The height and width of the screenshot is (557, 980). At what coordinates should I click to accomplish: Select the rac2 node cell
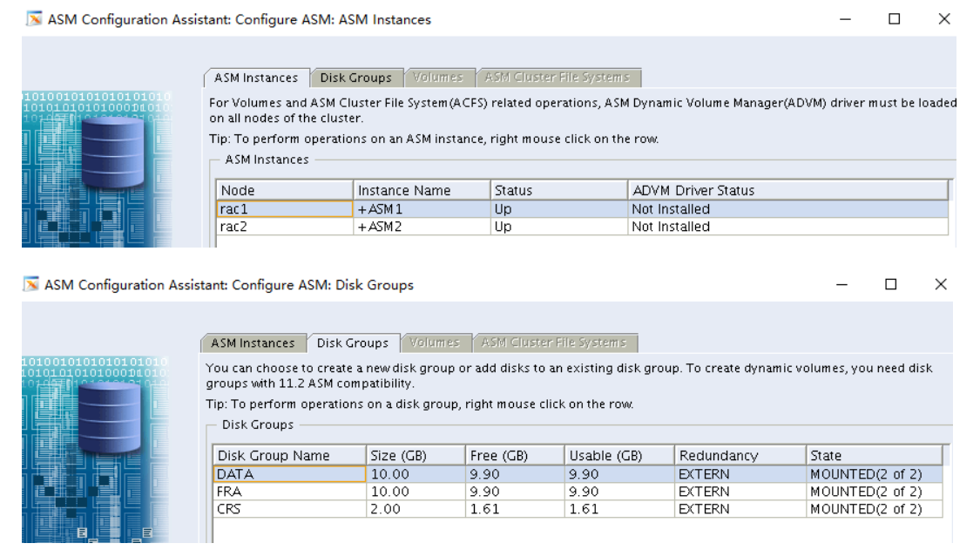(x=285, y=227)
